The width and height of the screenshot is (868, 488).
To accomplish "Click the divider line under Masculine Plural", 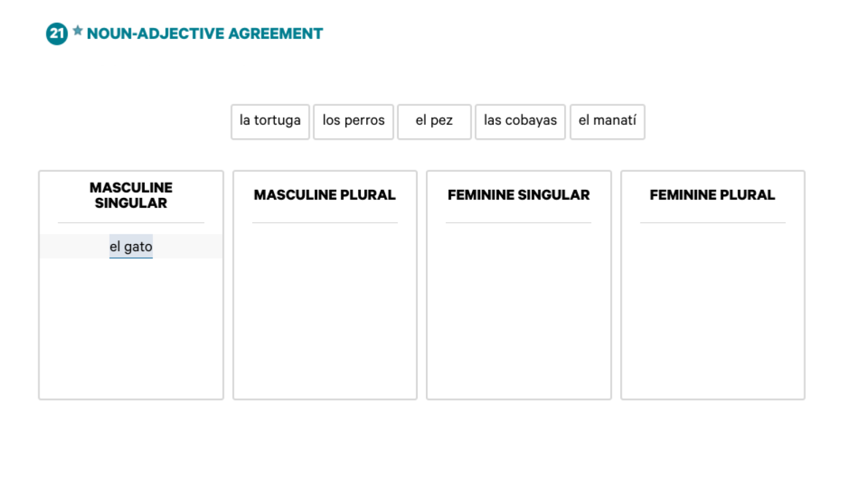I will (x=324, y=222).
